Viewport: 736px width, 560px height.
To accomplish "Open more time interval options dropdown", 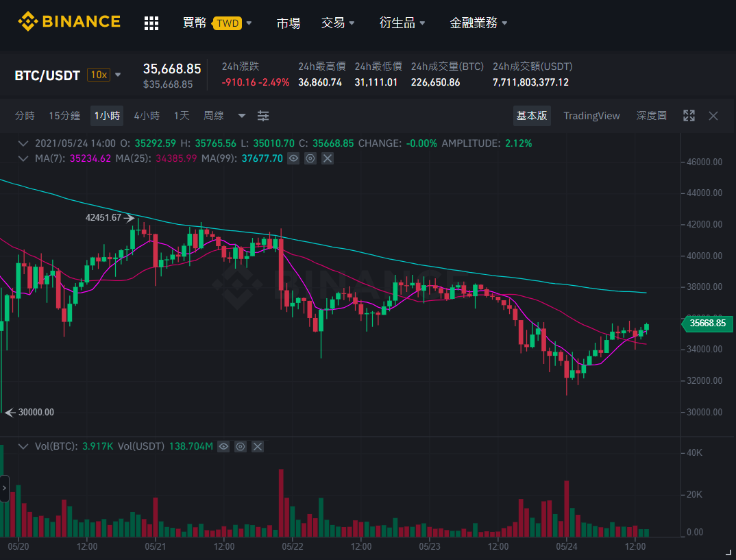I will [x=242, y=116].
